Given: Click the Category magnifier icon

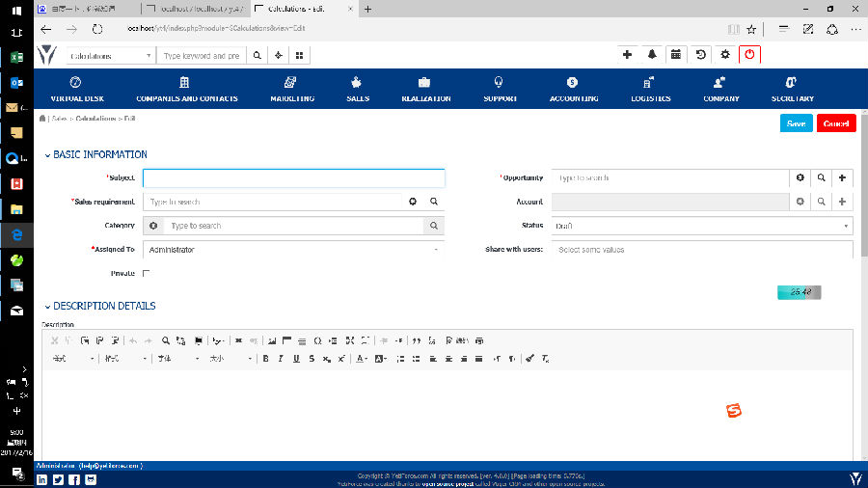Looking at the screenshot, I should (434, 226).
